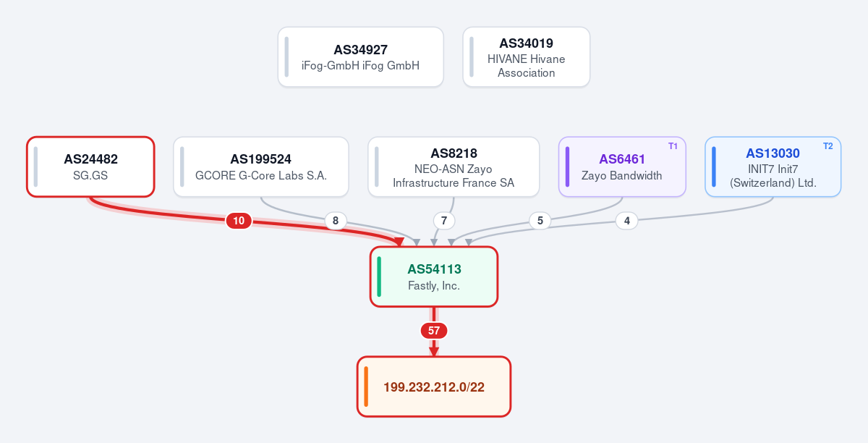Select the AS8218 NEO-ASN Zayo node
This screenshot has width=868, height=443.
click(x=454, y=166)
